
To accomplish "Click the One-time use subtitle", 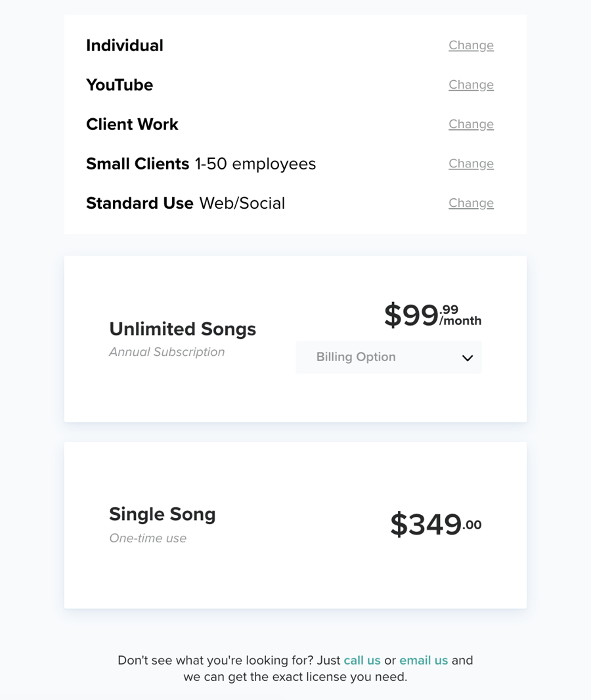I will coord(148,538).
